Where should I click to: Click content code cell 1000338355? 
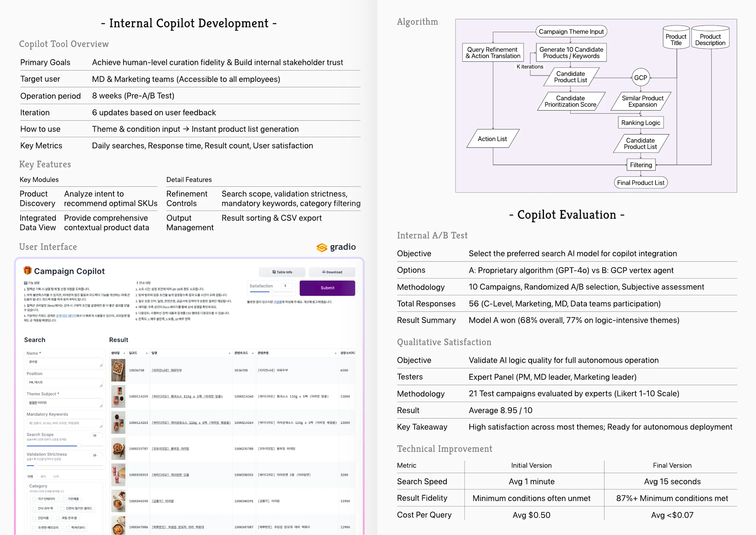[x=244, y=475]
